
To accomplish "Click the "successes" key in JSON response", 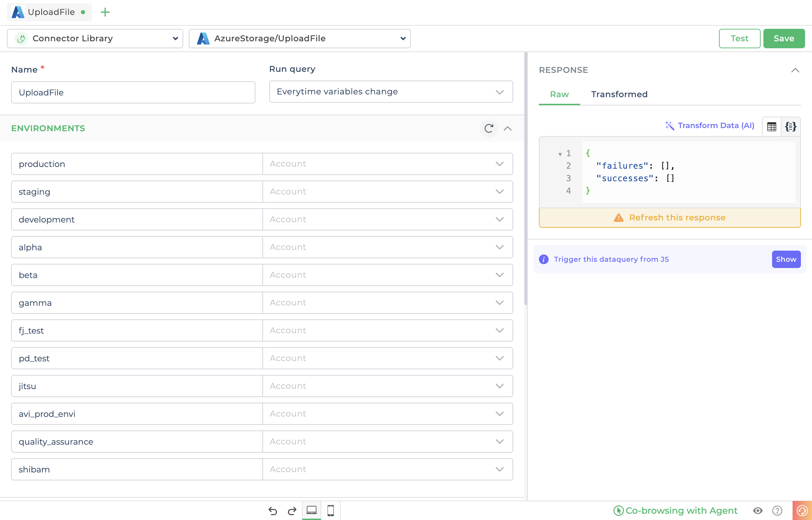I will (625, 178).
